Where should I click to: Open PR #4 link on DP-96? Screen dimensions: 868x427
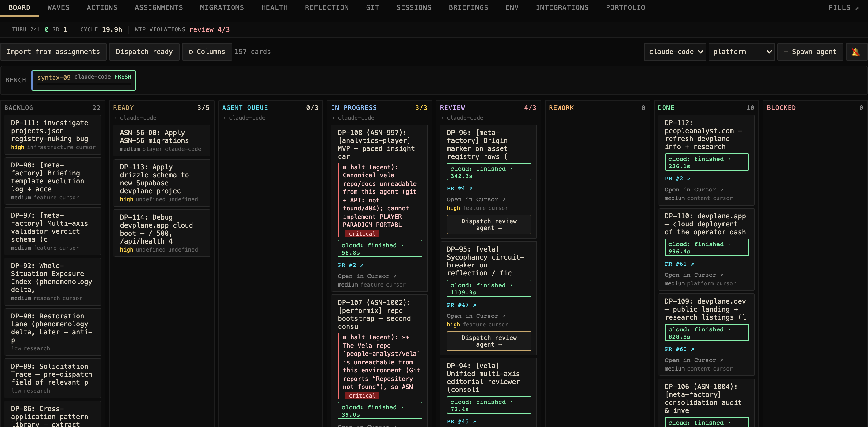tap(460, 188)
